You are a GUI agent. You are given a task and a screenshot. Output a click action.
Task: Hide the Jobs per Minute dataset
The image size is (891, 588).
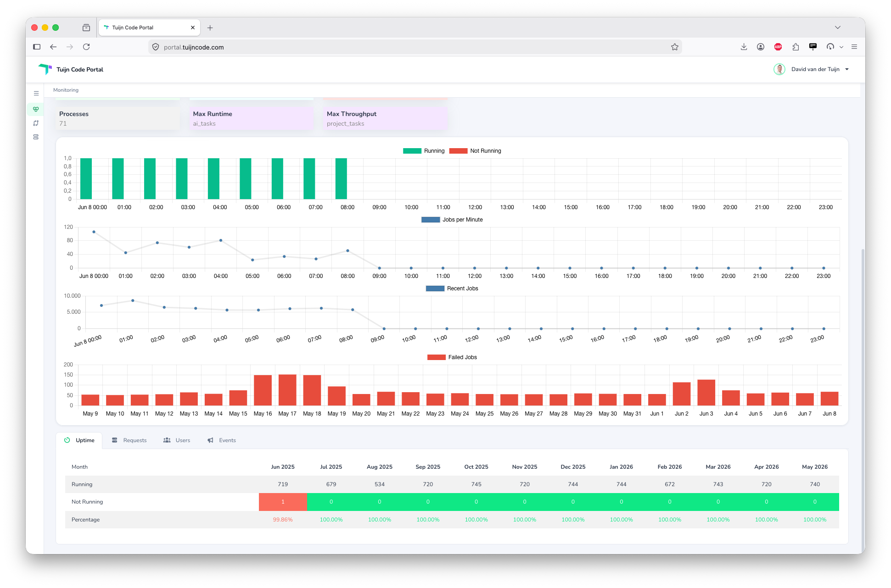pyautogui.click(x=452, y=220)
